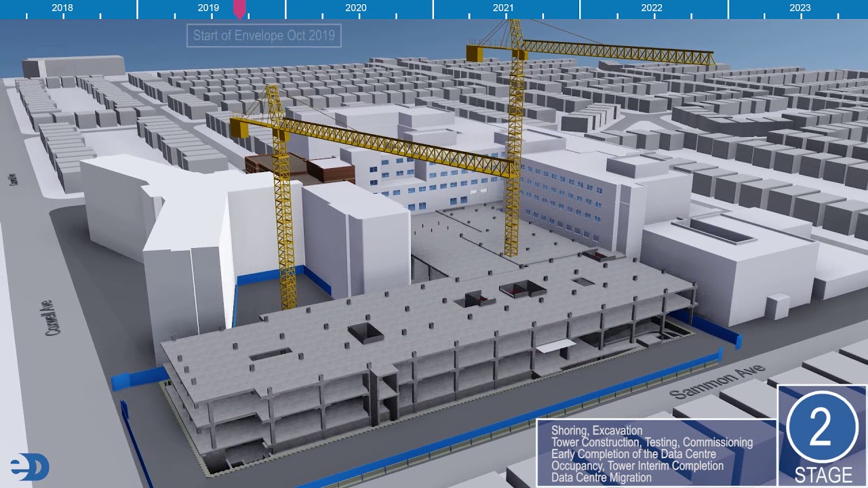Image resolution: width=868 pixels, height=488 pixels.
Task: Click the Sammon Ave street label
Action: pyautogui.click(x=717, y=382)
